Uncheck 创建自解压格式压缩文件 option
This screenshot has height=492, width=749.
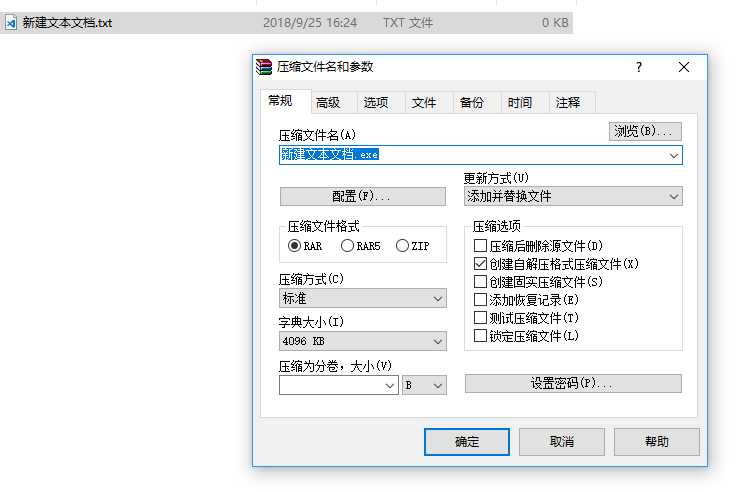(x=481, y=264)
